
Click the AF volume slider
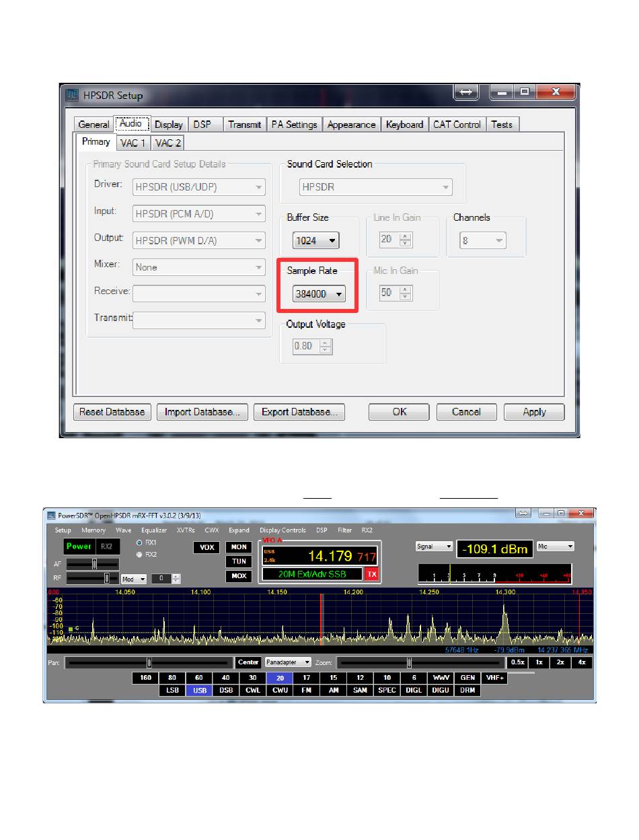click(93, 564)
